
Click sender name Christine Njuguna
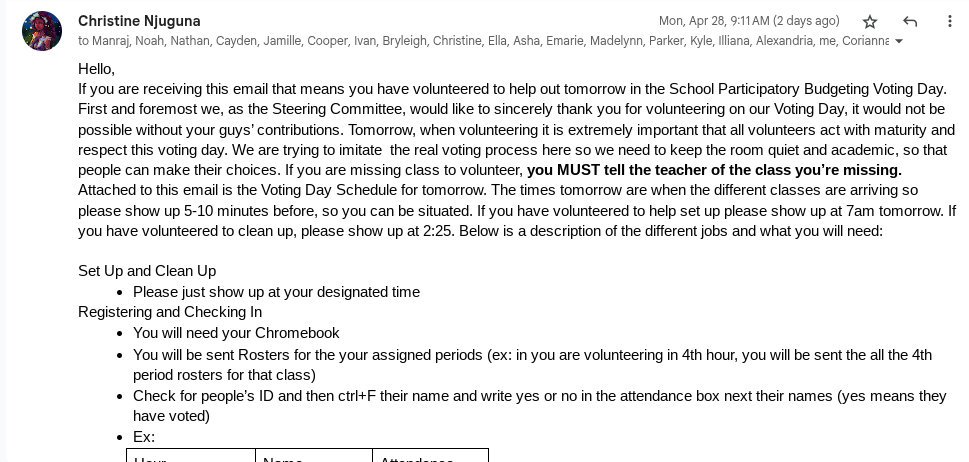tap(139, 21)
